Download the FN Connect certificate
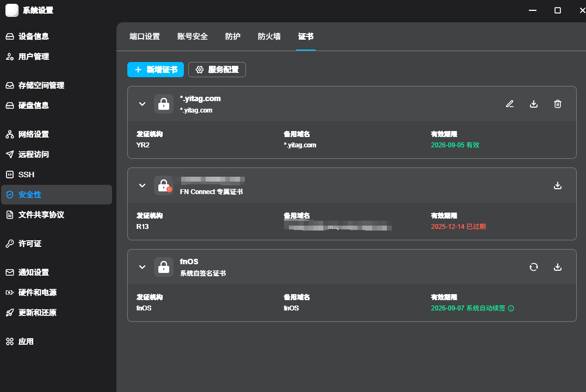 tap(558, 185)
